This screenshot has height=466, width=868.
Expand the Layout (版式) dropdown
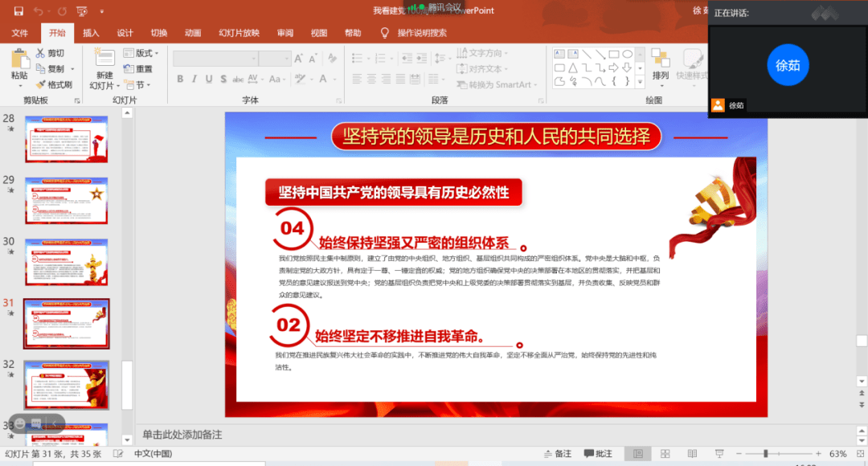pos(141,53)
